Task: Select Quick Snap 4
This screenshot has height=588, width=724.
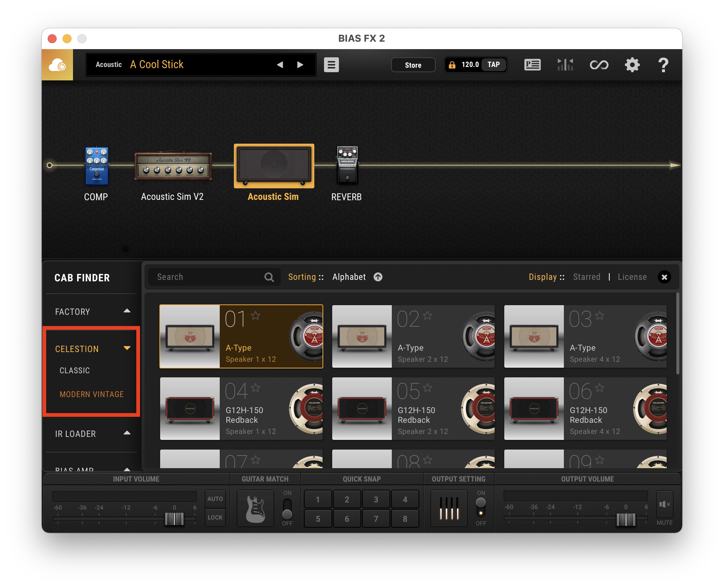Action: (405, 499)
